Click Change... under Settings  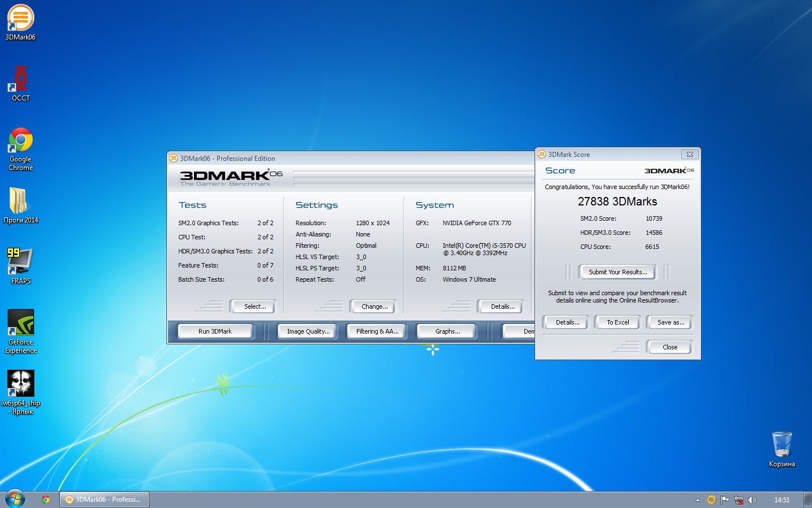coord(374,306)
